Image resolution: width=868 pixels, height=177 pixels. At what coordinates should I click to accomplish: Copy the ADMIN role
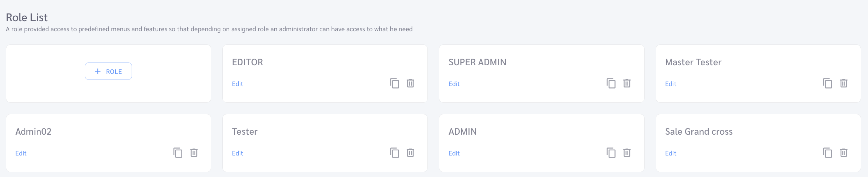tap(611, 153)
